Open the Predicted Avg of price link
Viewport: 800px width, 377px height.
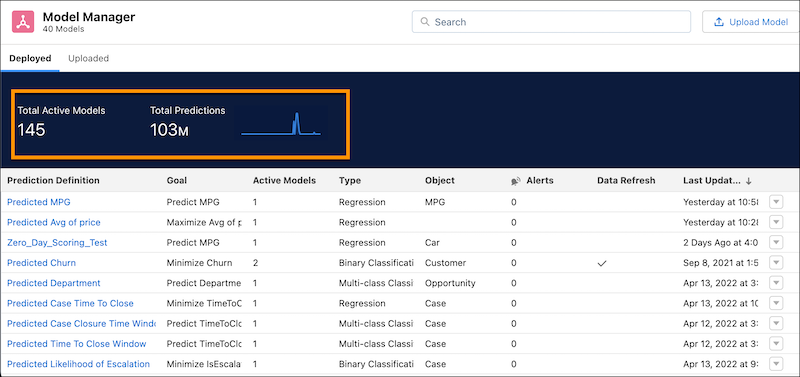pyautogui.click(x=54, y=222)
